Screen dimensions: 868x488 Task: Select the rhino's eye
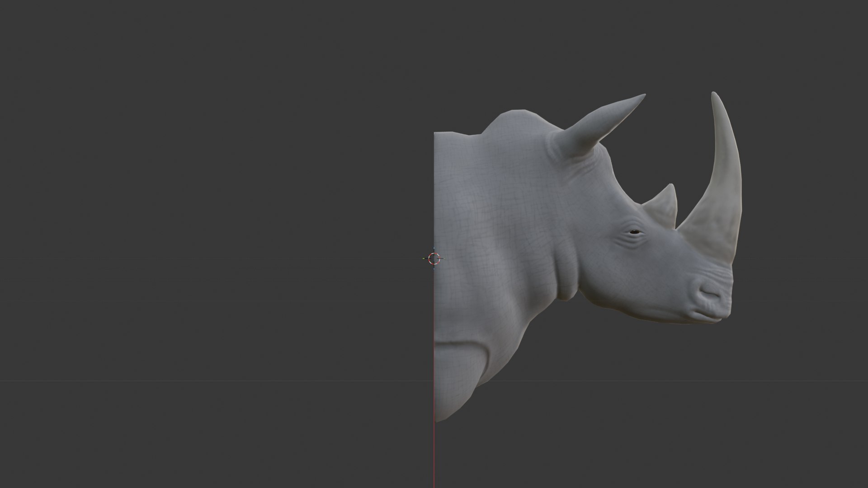pos(635,232)
